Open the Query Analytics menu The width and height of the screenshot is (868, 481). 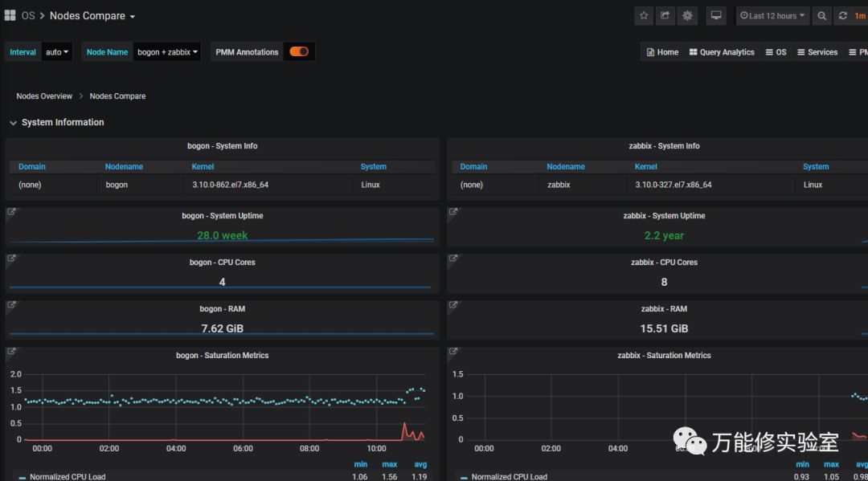coord(722,52)
